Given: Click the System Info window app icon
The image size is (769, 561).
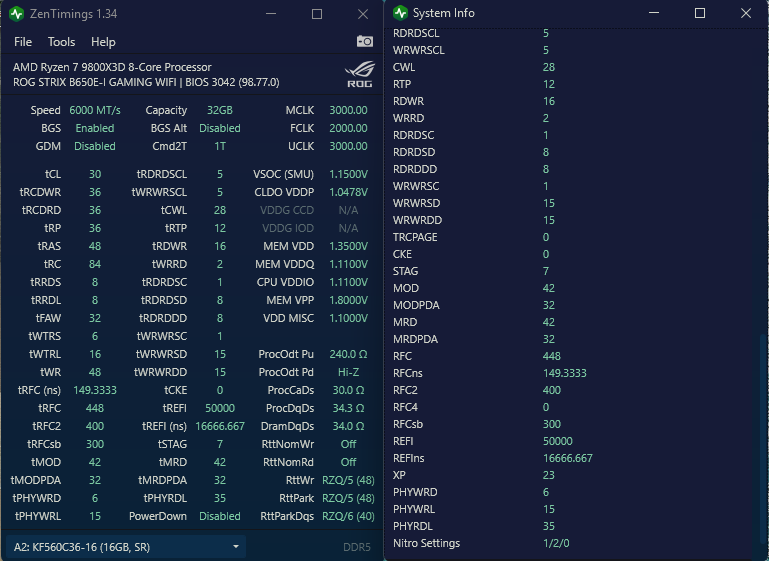Looking at the screenshot, I should pos(400,13).
